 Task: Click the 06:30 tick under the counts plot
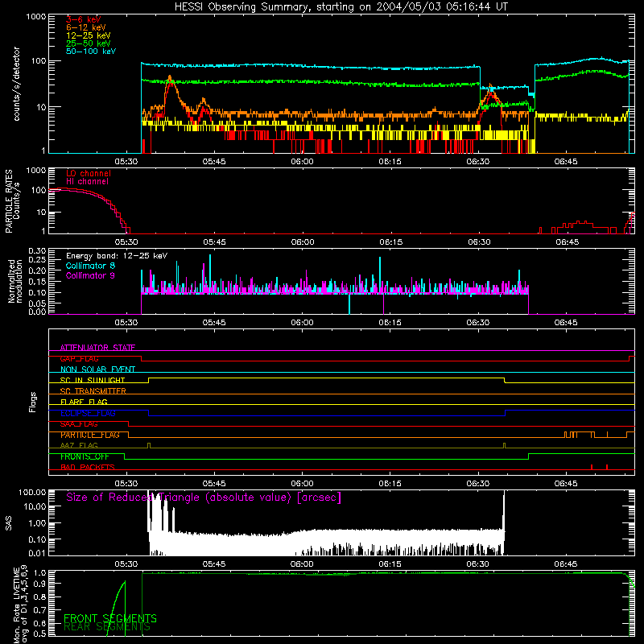click(477, 162)
